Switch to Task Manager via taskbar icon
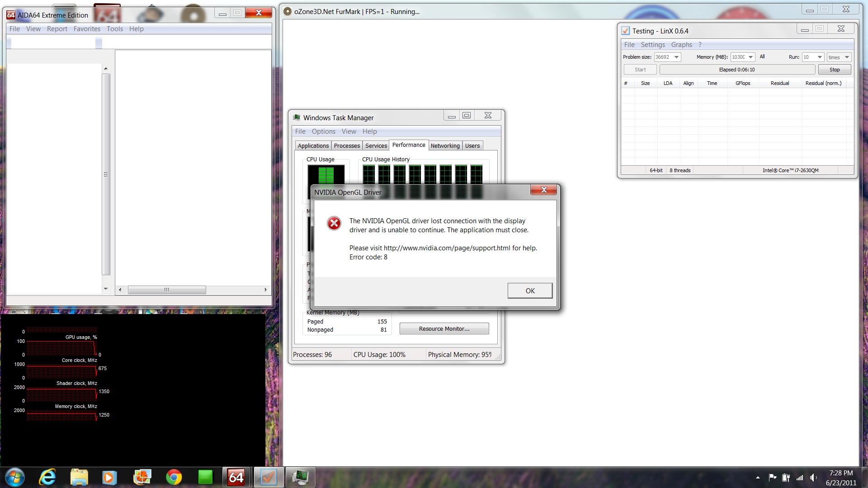 tap(300, 477)
